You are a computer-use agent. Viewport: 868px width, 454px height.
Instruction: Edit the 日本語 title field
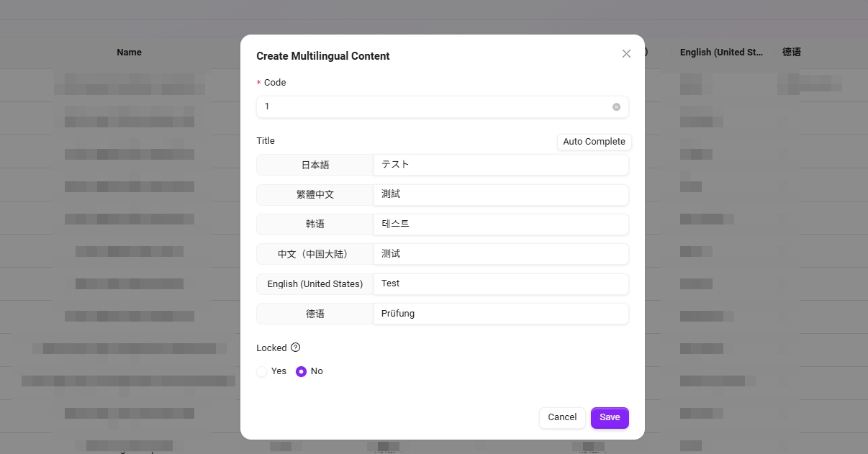coord(501,165)
